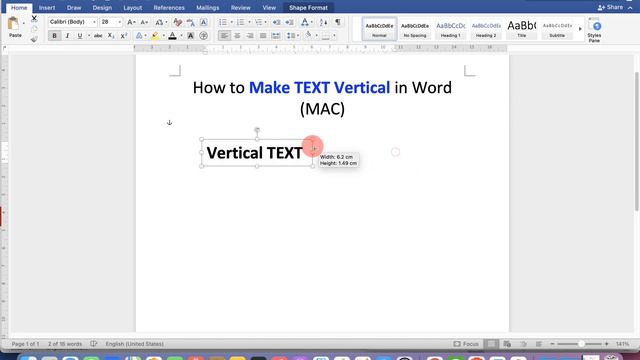Click the 141% zoom level
Screen dimensions: 640x360
click(622, 344)
